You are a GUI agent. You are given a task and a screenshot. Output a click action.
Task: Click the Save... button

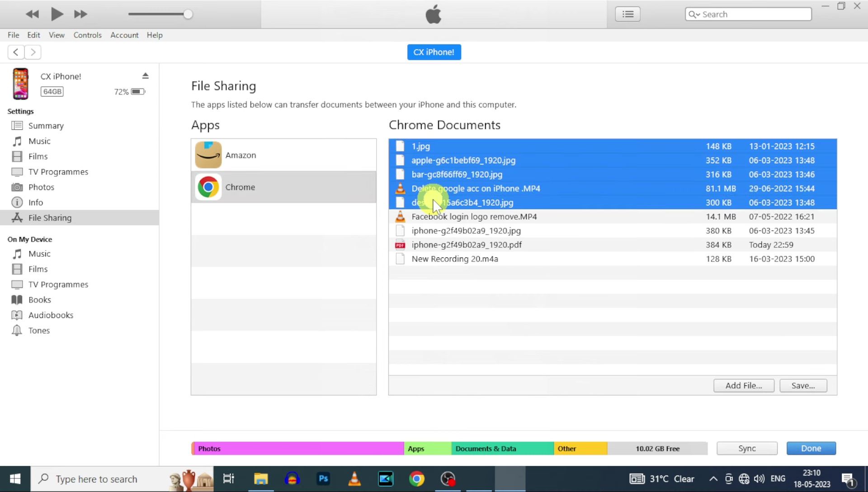coord(803,385)
